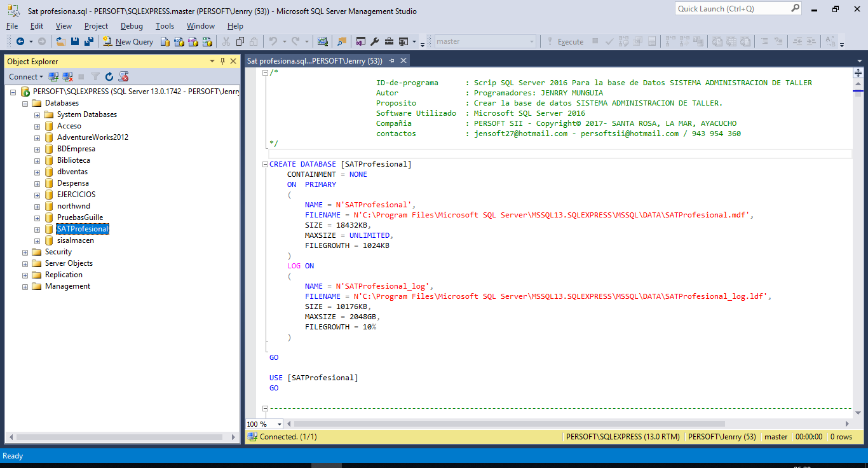Select the SATProfesional database in tree
This screenshot has width=868, height=468.
tap(83, 229)
